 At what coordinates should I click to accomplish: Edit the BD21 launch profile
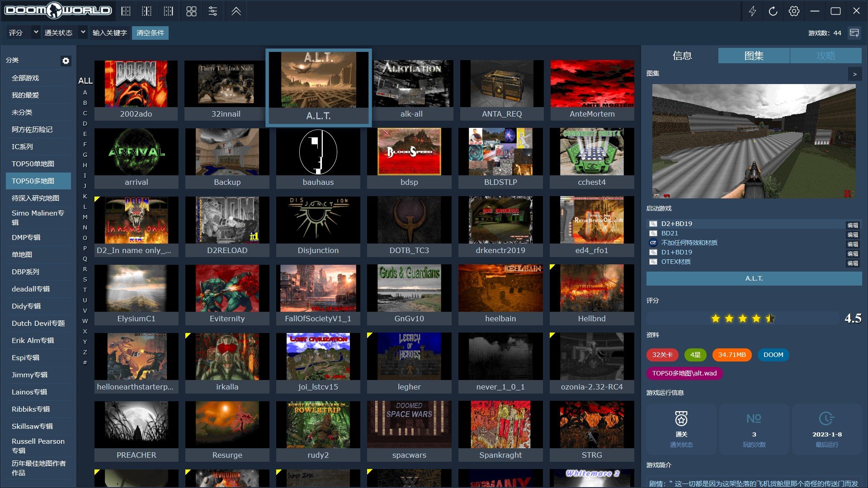[853, 235]
